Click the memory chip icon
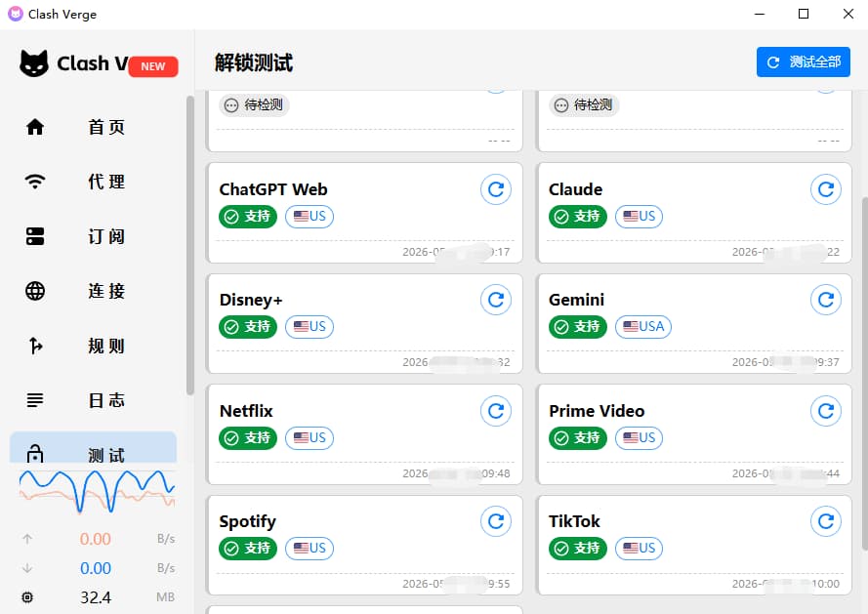Image resolution: width=868 pixels, height=614 pixels. [x=27, y=597]
